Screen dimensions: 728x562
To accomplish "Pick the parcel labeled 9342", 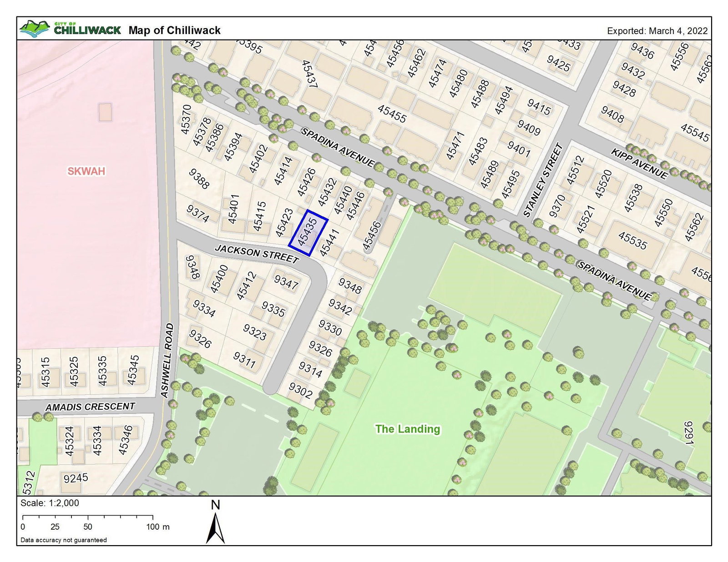I will point(340,307).
